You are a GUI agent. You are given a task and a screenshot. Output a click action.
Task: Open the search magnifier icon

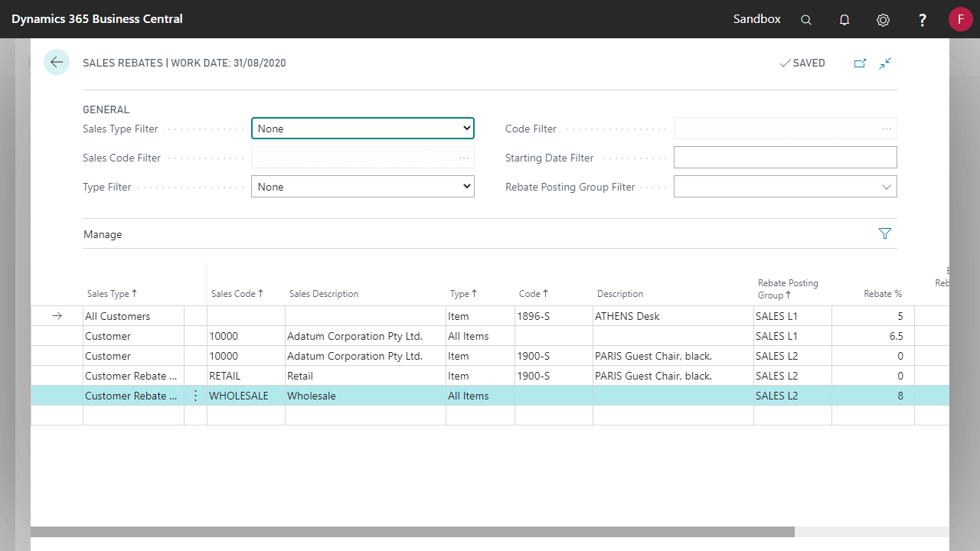tap(806, 20)
